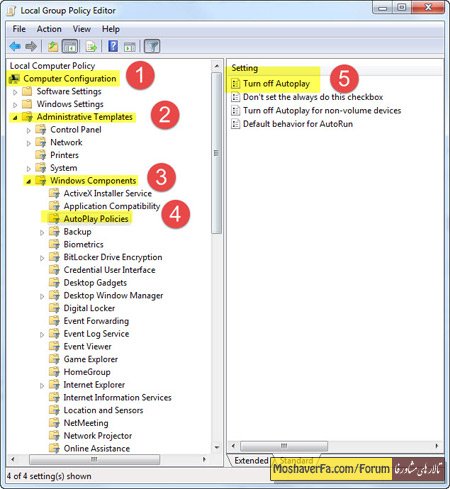The height and width of the screenshot is (489, 450).
Task: Open the Action menu
Action: 49,29
